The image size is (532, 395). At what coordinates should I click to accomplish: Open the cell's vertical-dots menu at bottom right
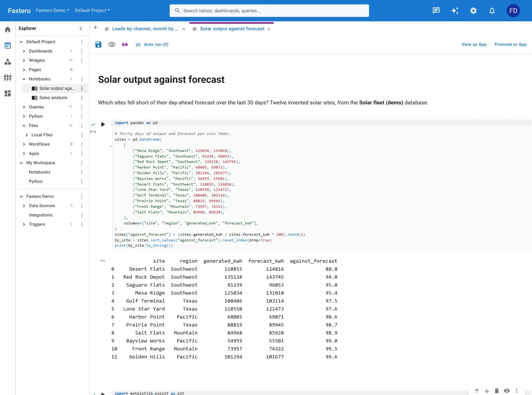click(x=517, y=391)
